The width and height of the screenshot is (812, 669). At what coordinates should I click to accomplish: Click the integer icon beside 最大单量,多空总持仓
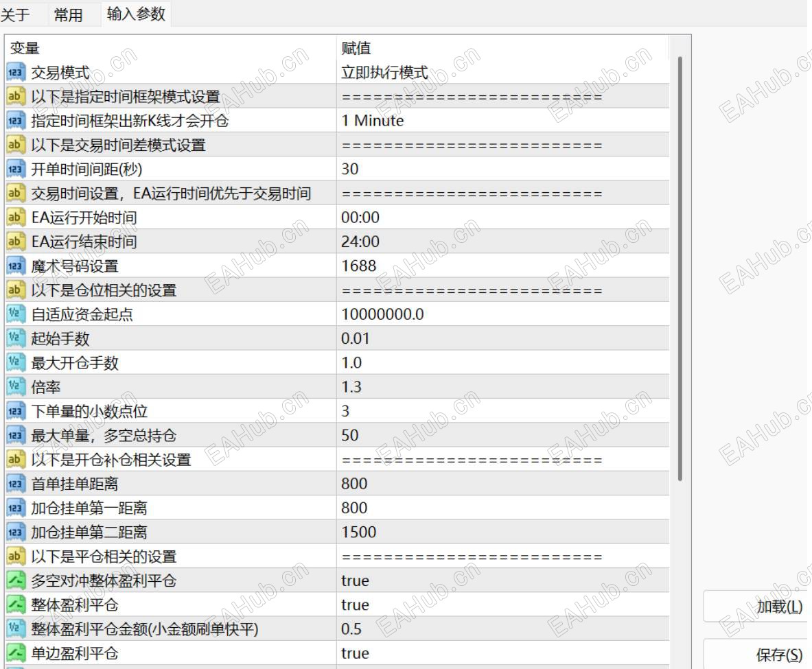16,435
